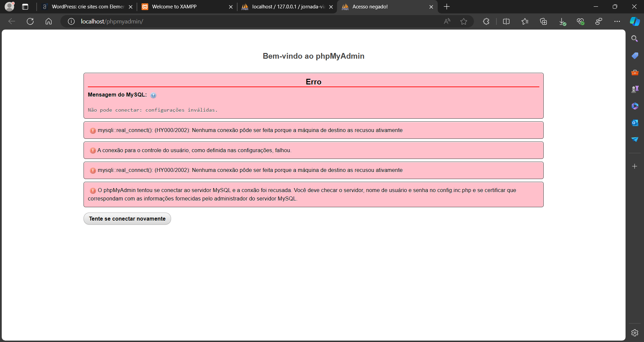644x342 pixels.
Task: Close the WordPress Elementor tab
Action: coord(130,7)
